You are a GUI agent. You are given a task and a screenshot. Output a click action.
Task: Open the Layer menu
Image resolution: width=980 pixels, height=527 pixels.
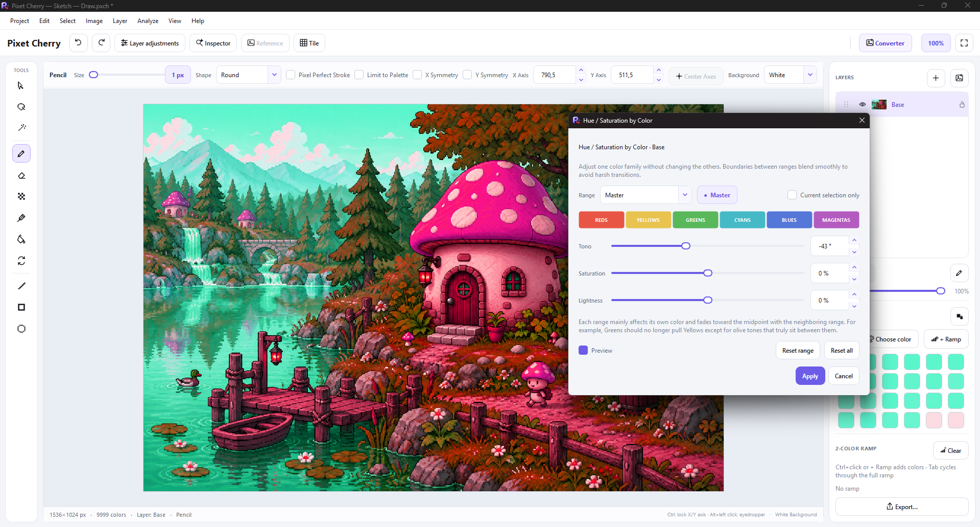point(120,21)
